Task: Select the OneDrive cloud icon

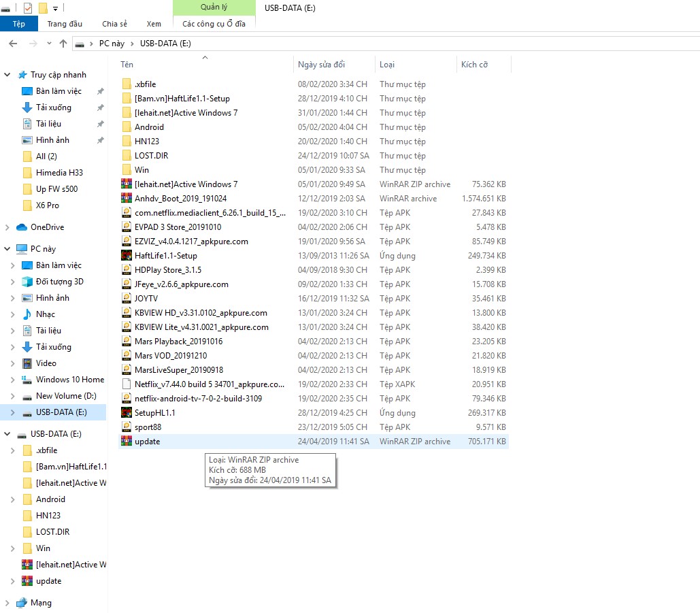Action: point(22,227)
